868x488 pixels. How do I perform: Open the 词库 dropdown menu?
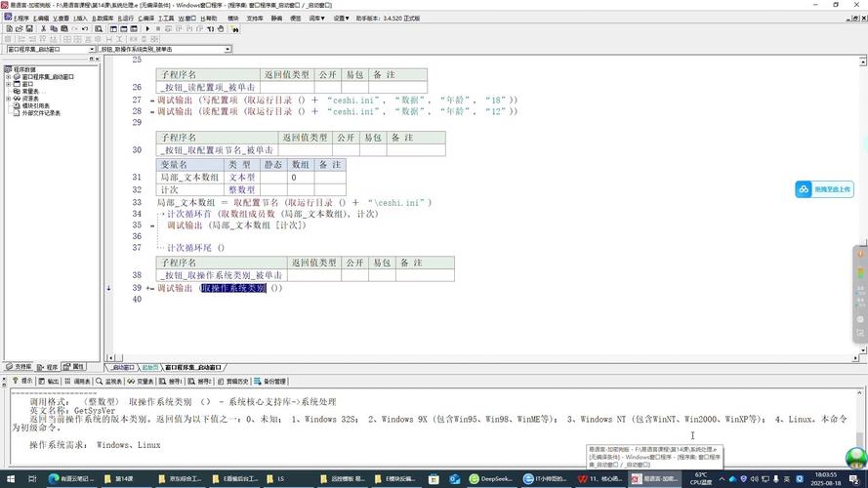pos(317,18)
